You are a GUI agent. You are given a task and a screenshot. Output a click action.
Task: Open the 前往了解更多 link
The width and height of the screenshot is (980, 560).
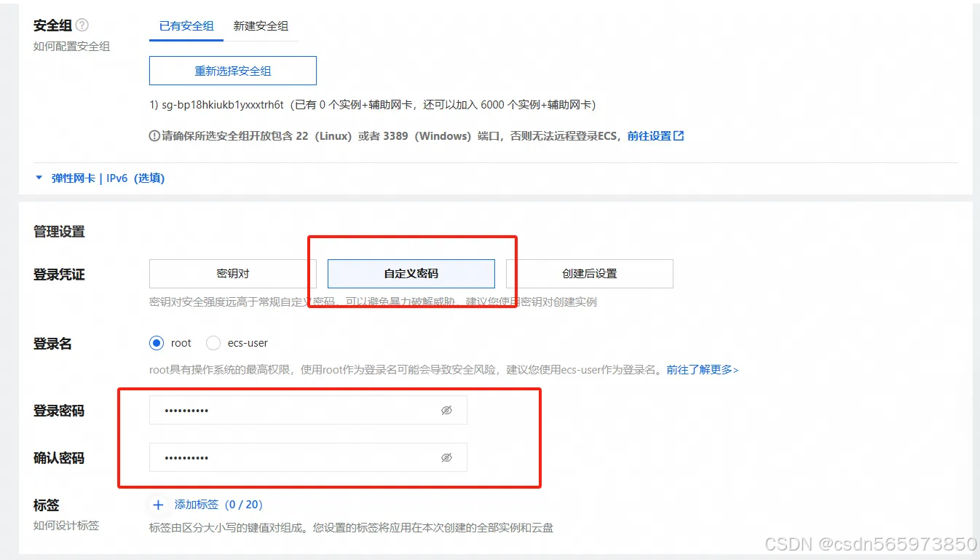(698, 370)
